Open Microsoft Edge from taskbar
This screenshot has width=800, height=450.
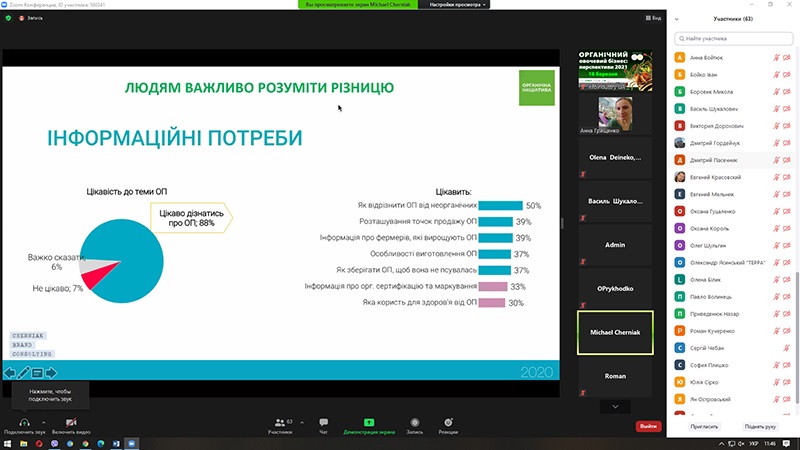[x=101, y=444]
